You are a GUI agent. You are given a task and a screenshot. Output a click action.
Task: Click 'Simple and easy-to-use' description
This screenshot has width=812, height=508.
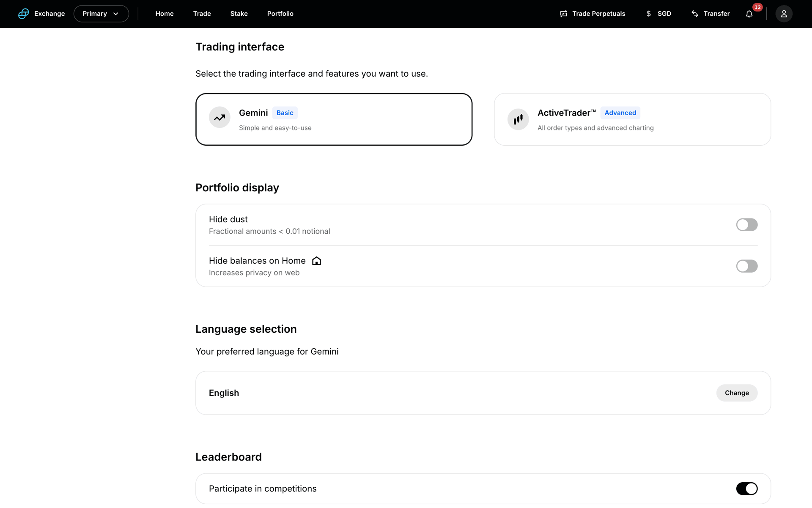[x=275, y=128]
